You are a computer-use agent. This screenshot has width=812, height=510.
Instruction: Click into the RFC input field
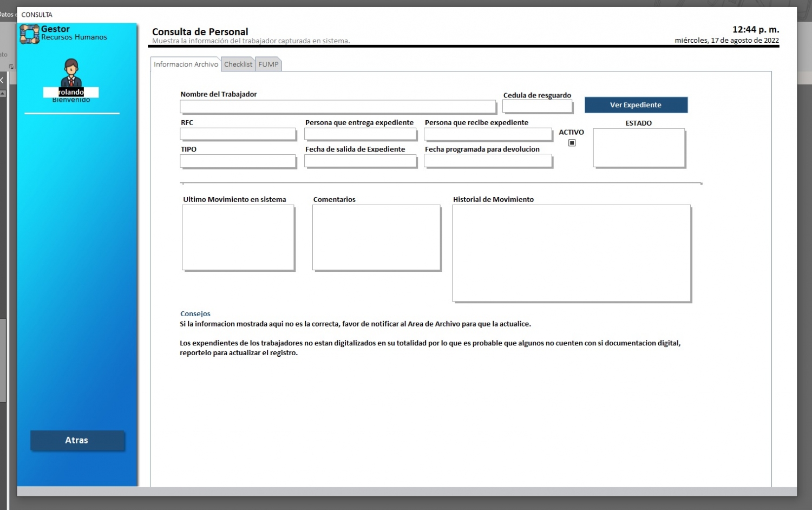coord(238,134)
